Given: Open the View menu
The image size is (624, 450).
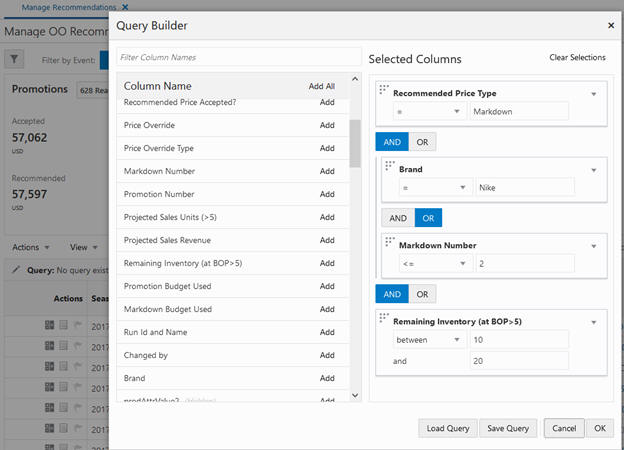Looking at the screenshot, I should pyautogui.click(x=84, y=247).
